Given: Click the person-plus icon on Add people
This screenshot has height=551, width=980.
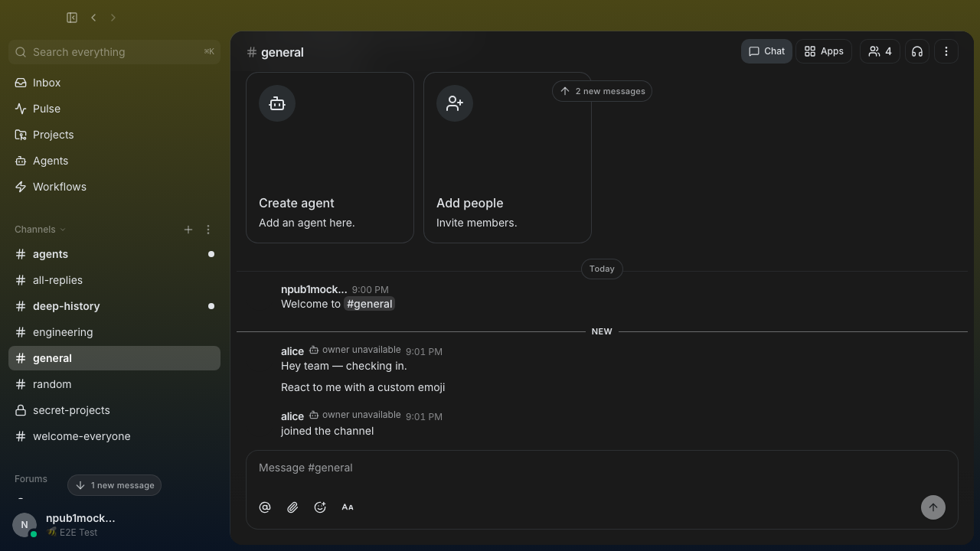Looking at the screenshot, I should (x=455, y=103).
